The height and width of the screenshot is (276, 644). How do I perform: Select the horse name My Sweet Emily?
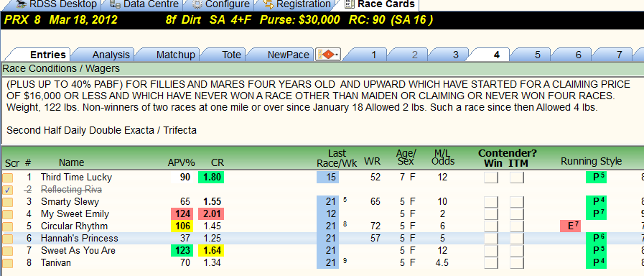click(75, 214)
